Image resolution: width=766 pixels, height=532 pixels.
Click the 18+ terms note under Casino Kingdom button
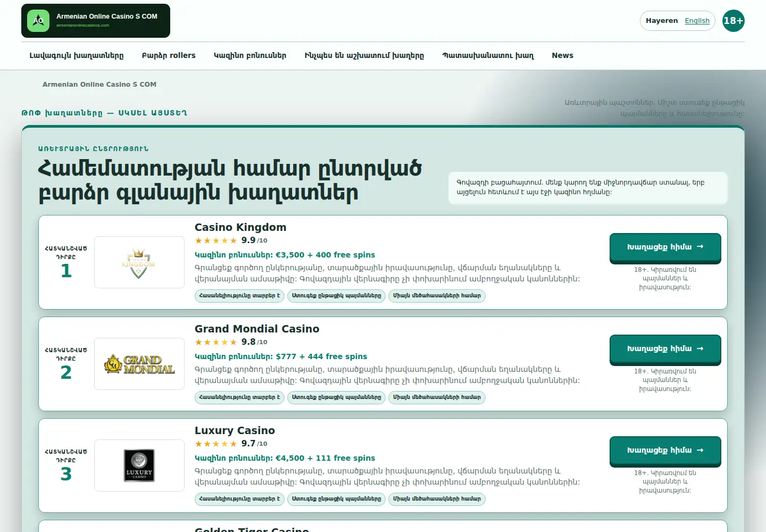pos(665,278)
